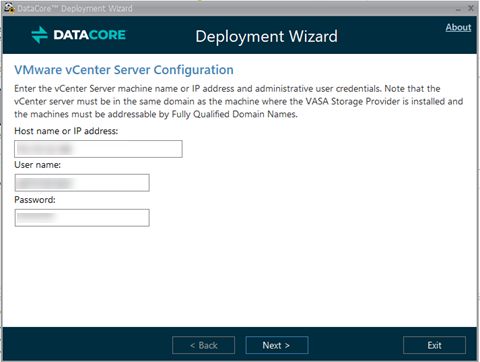Click the wizard title bar app icon
Screen dimensions: 480x362
(9, 8)
